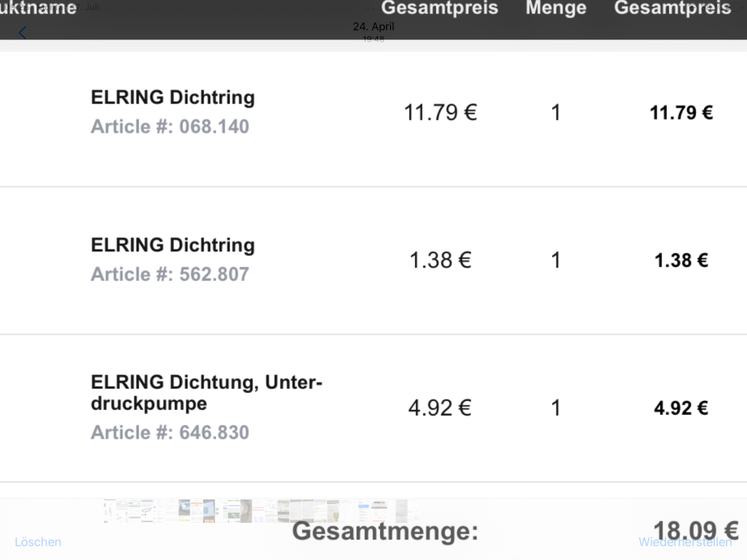Viewport: 747px width, 560px height.
Task: Click Article #: 562.807 text
Action: click(x=170, y=274)
